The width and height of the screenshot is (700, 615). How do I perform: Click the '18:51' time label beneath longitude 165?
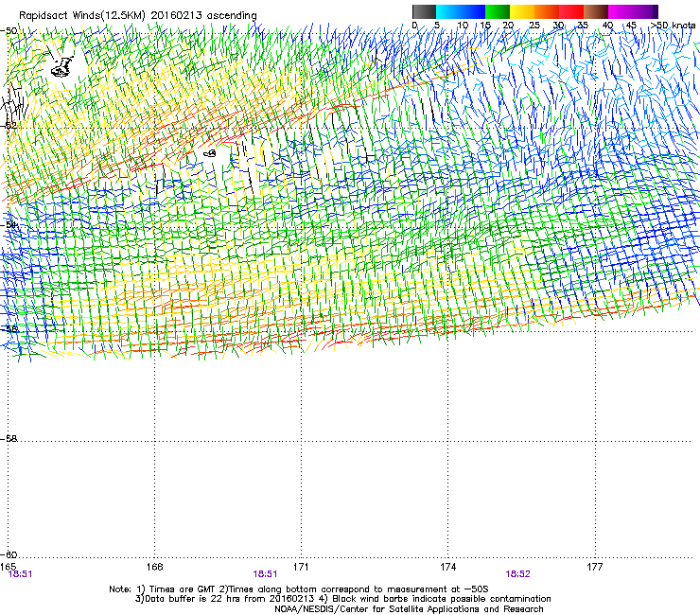[20, 574]
